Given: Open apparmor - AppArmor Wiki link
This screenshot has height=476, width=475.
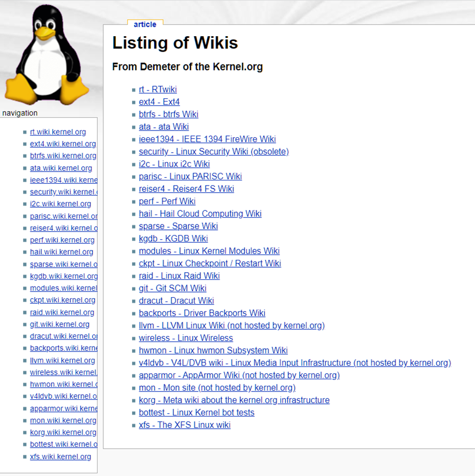Looking at the screenshot, I should click(239, 375).
